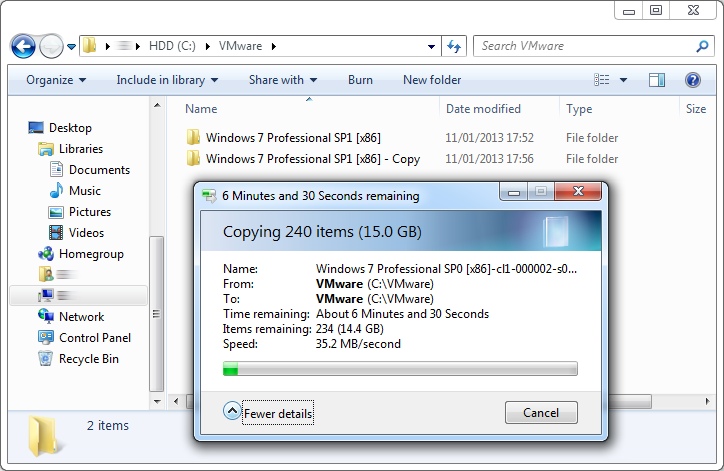Click the Back navigation arrow
Image resolution: width=724 pixels, height=471 pixels.
point(23,46)
